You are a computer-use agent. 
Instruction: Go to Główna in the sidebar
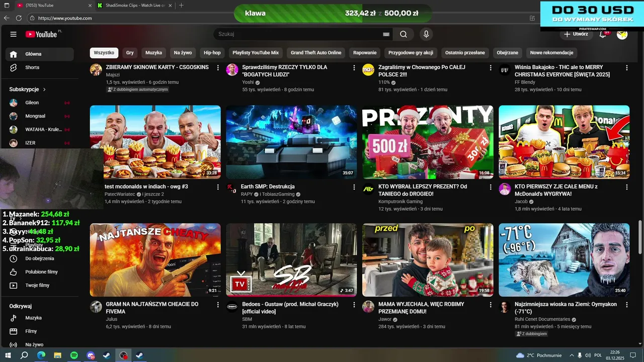39,54
